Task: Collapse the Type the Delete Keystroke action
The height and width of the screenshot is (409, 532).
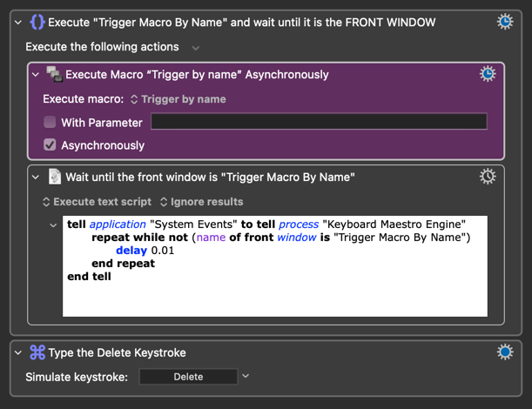Action: click(x=18, y=352)
